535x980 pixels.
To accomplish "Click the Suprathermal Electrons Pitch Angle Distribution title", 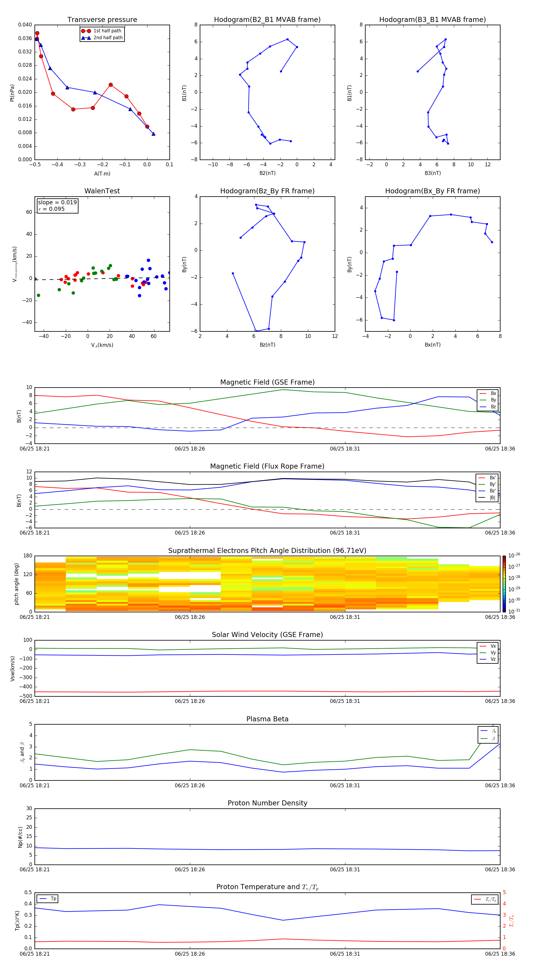I will [267, 551].
